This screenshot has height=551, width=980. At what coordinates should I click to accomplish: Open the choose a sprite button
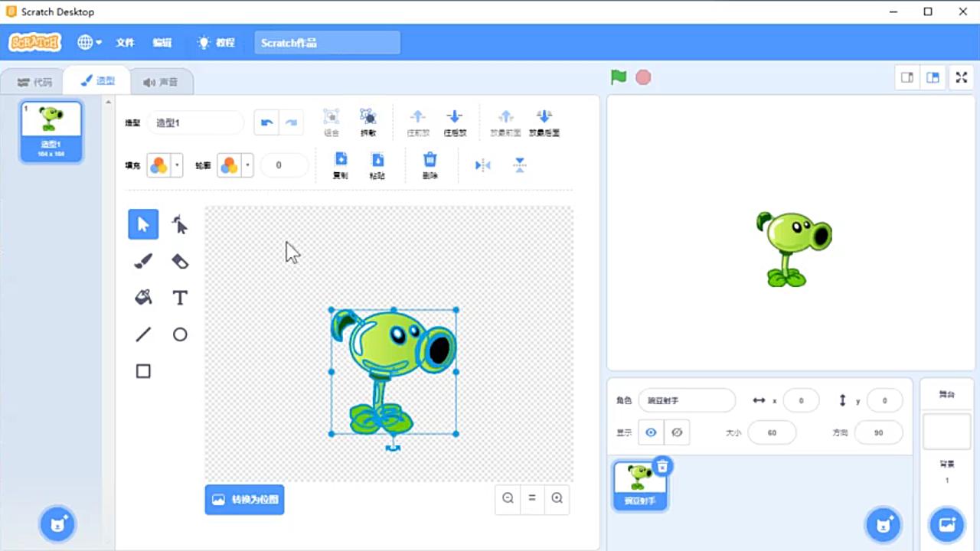tap(884, 524)
